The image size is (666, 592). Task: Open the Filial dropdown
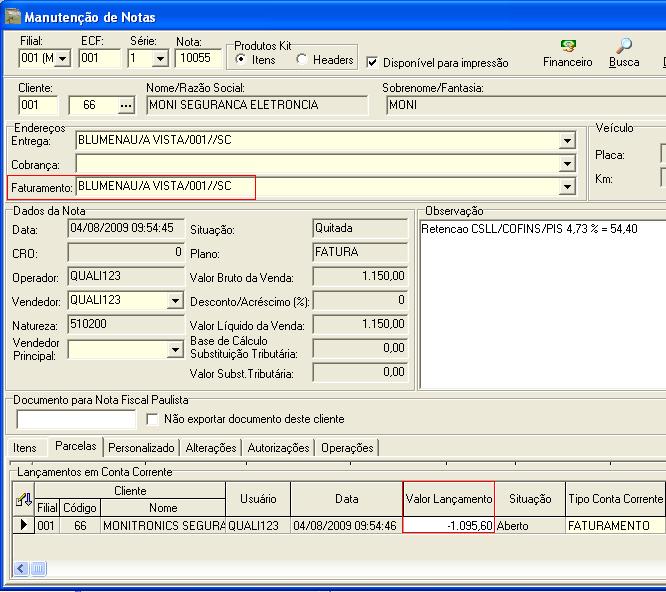click(63, 58)
